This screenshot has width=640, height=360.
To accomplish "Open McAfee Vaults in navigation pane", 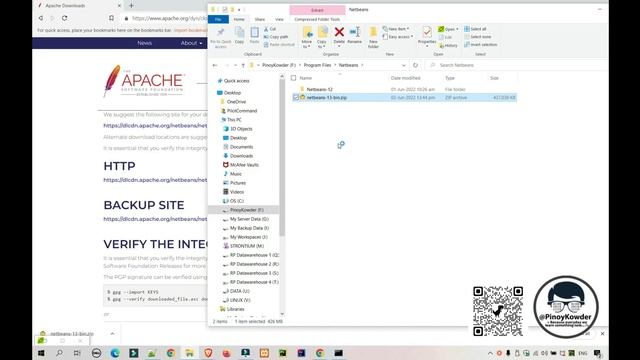I will point(244,165).
